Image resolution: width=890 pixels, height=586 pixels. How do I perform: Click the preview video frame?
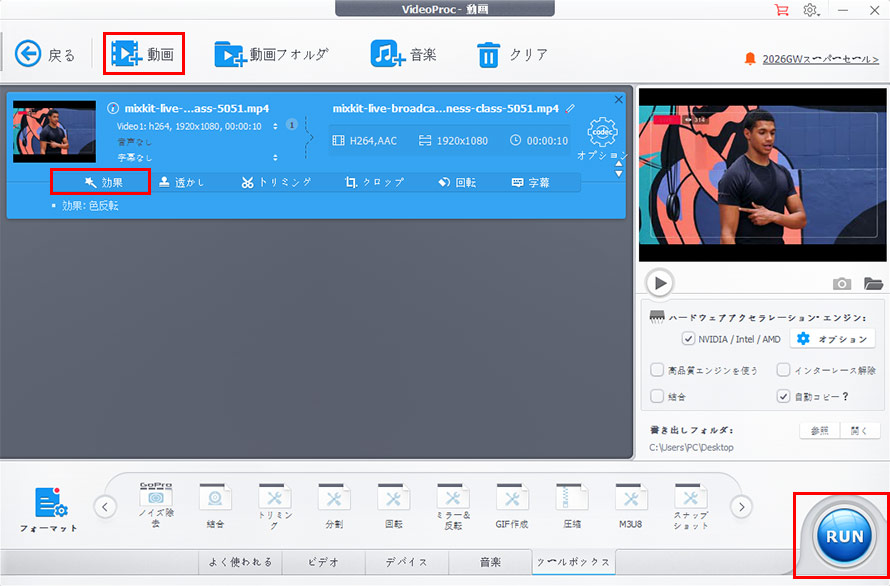click(x=762, y=174)
